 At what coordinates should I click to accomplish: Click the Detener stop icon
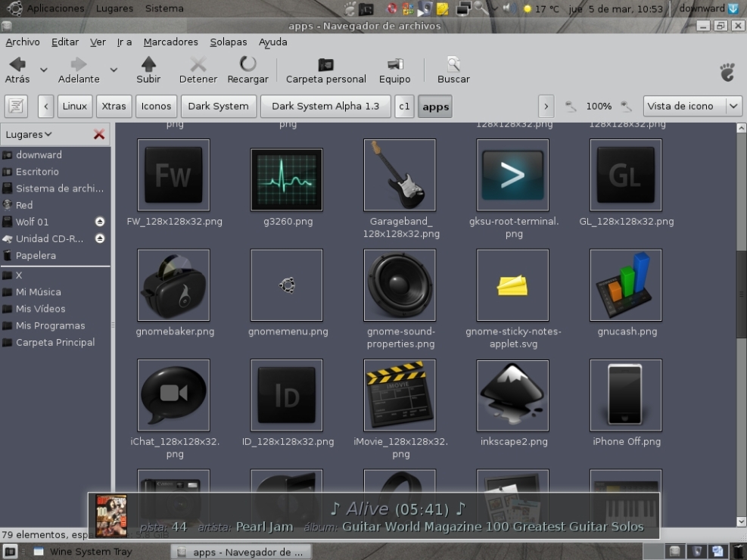point(198,70)
